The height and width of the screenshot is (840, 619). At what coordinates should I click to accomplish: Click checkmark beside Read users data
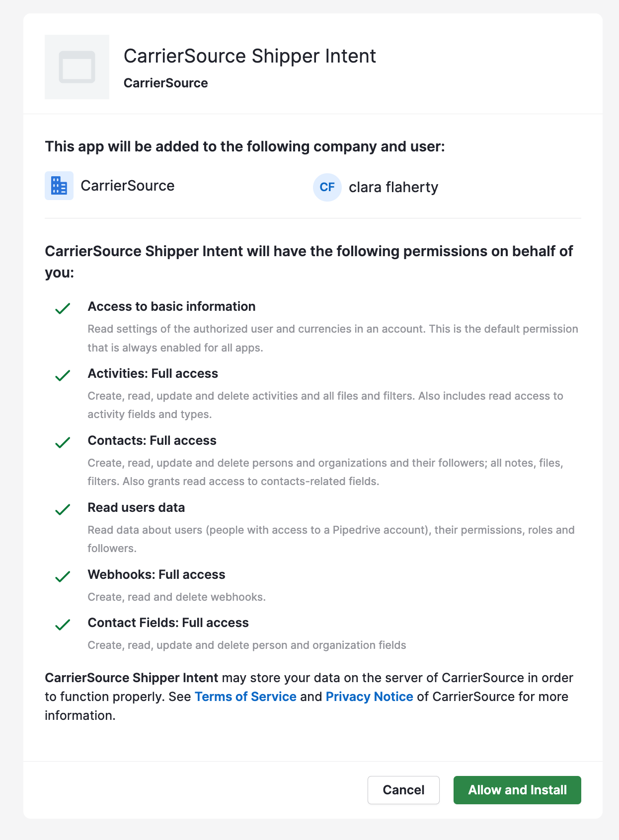63,509
